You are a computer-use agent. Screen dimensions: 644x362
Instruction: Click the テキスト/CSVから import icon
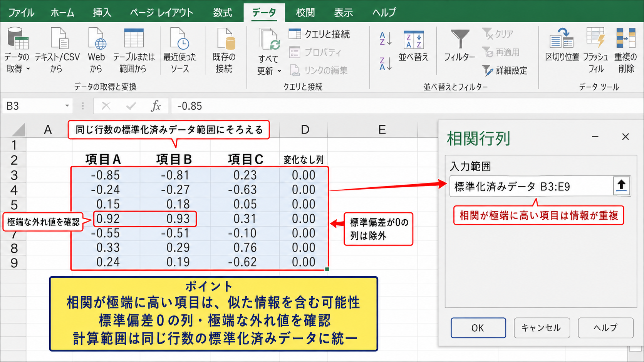coord(59,38)
